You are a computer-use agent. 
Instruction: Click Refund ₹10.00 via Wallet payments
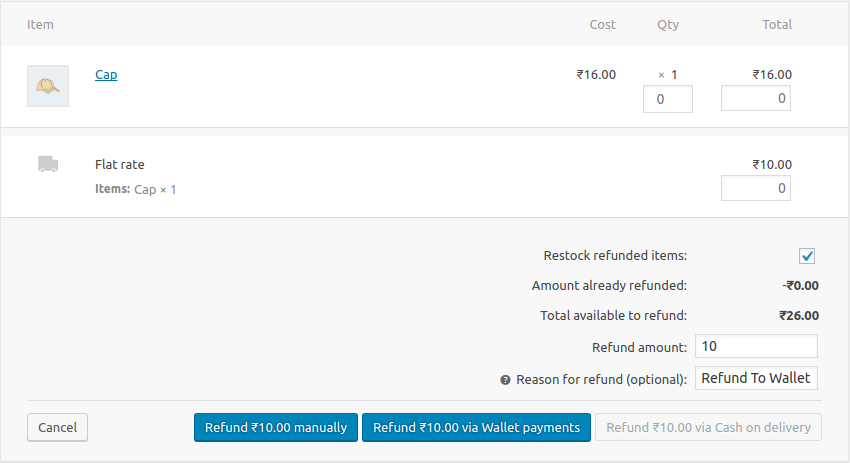click(x=476, y=427)
